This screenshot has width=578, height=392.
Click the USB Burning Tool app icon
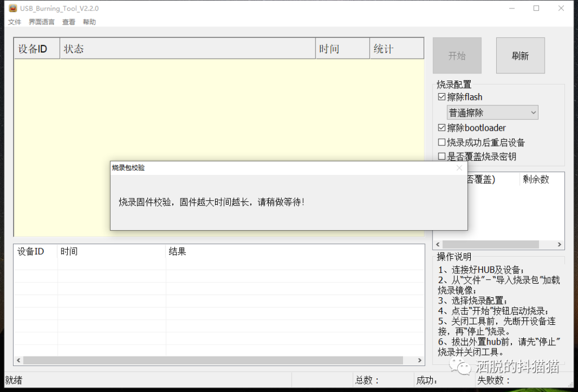coord(12,8)
